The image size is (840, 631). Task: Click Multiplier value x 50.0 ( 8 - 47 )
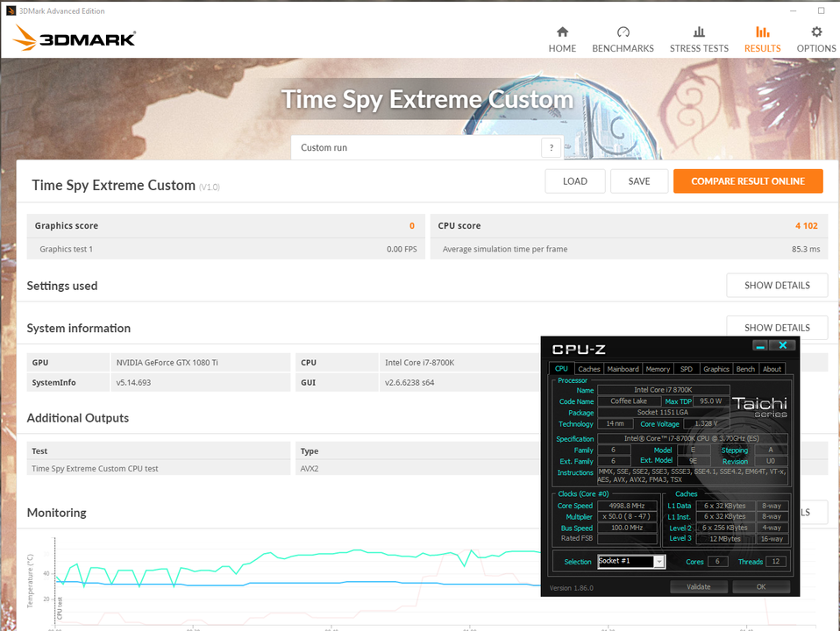(627, 516)
